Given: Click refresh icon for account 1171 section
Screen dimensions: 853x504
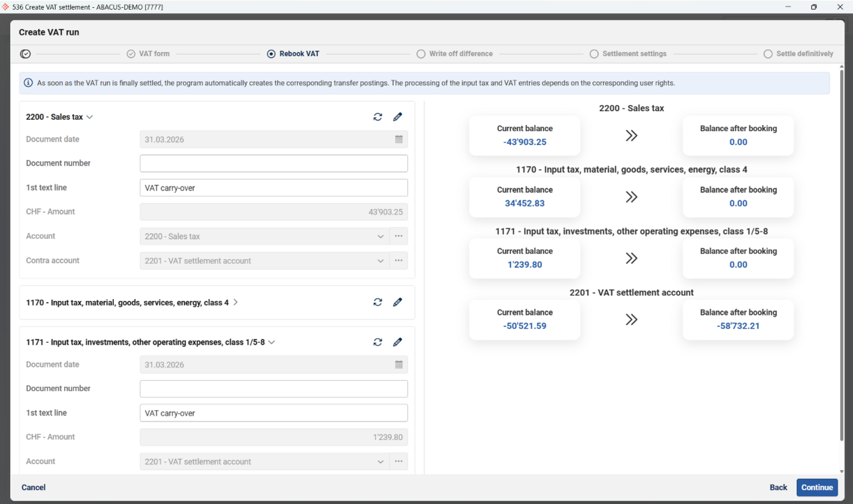Looking at the screenshot, I should coord(378,342).
